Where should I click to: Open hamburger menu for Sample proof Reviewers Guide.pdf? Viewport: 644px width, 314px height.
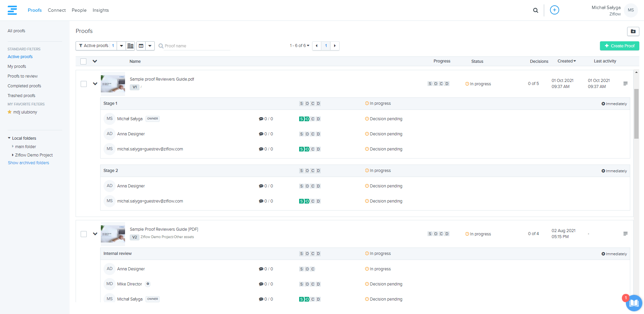click(625, 84)
